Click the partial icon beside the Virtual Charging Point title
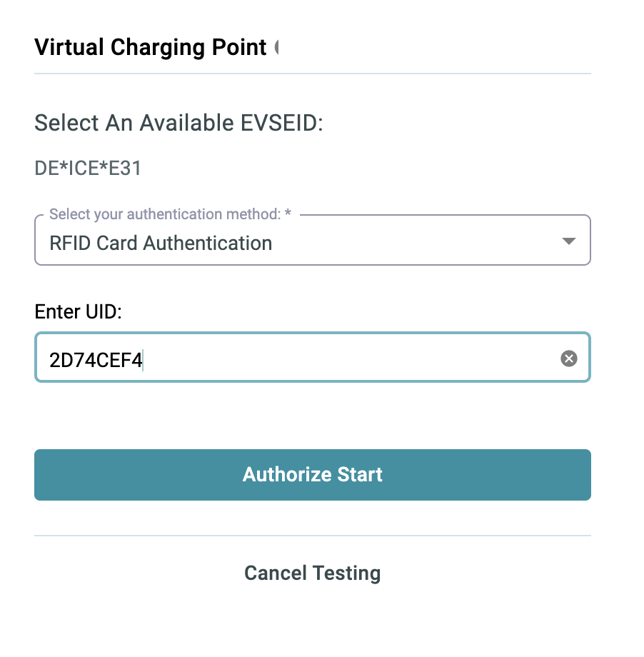Viewport: 644px width, 657px height. 276,47
